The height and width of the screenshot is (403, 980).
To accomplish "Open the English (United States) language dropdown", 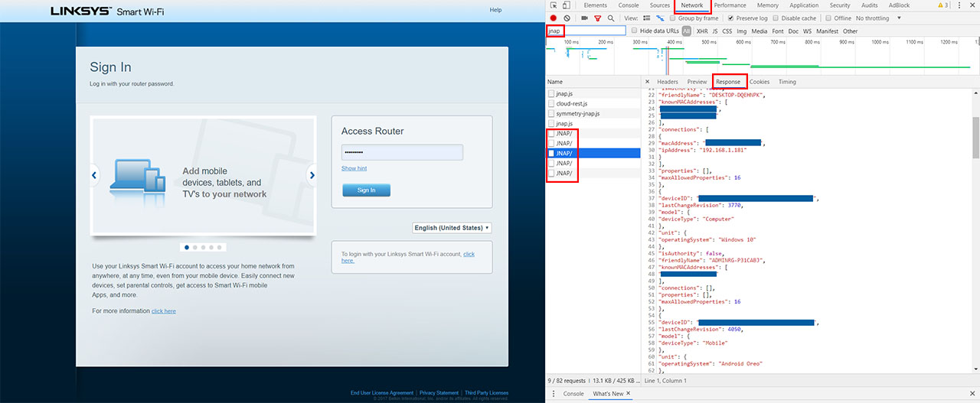I will [x=452, y=228].
